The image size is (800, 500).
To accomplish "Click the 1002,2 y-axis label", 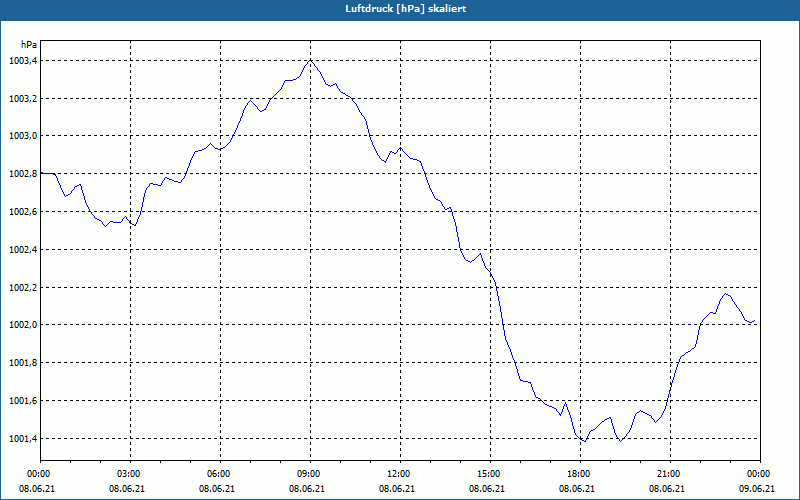I will 23,288.
